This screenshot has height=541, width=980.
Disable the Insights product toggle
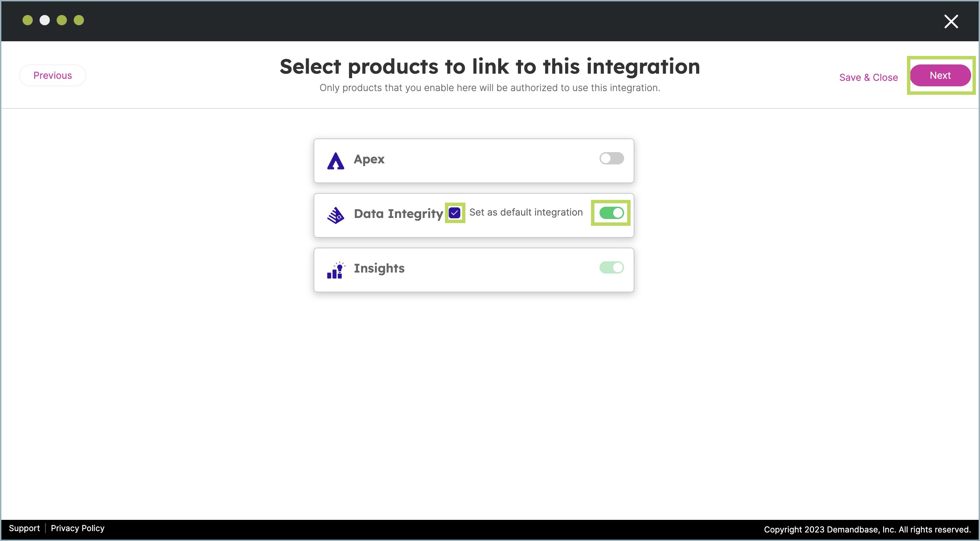click(611, 268)
